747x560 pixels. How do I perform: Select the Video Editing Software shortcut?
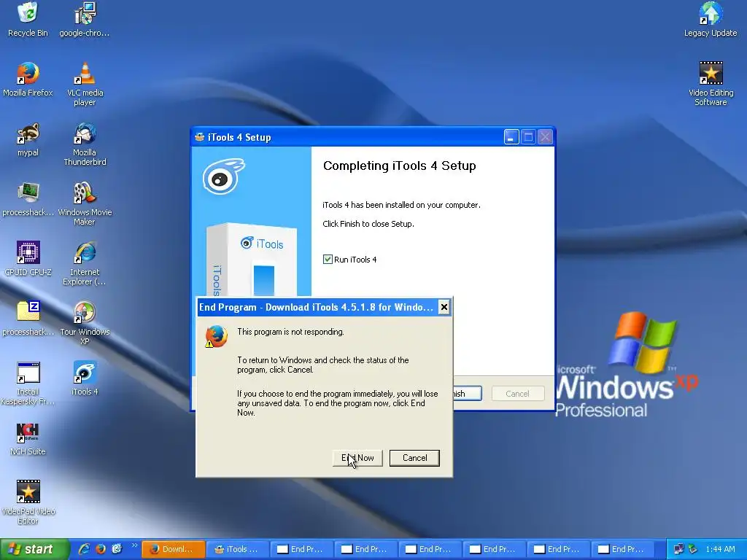(x=711, y=84)
